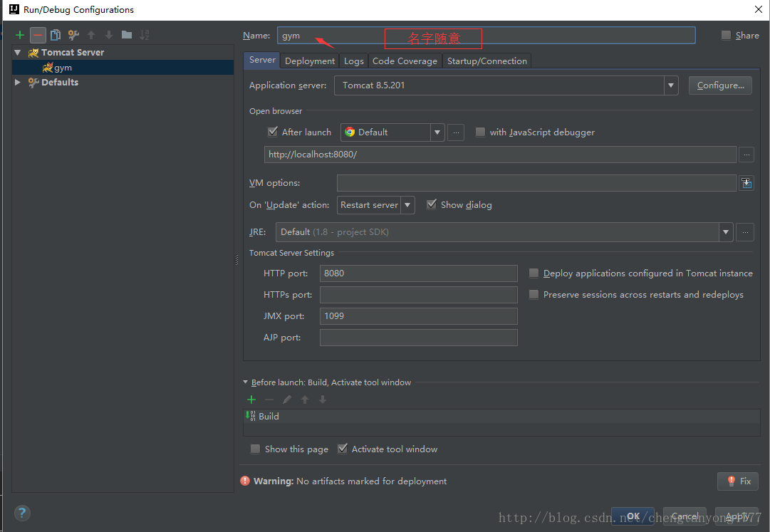Open help question mark icon
Screen dimensions: 770x532
pos(22,513)
